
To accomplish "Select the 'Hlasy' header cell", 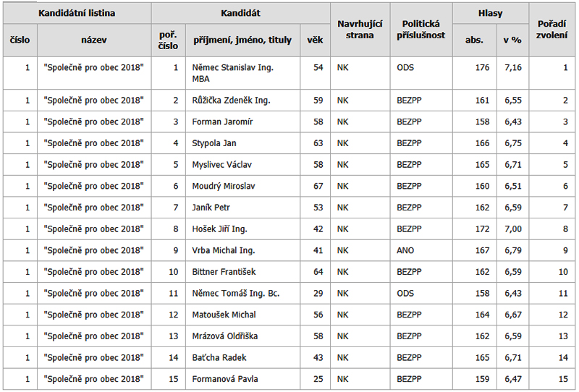I will click(x=491, y=13).
